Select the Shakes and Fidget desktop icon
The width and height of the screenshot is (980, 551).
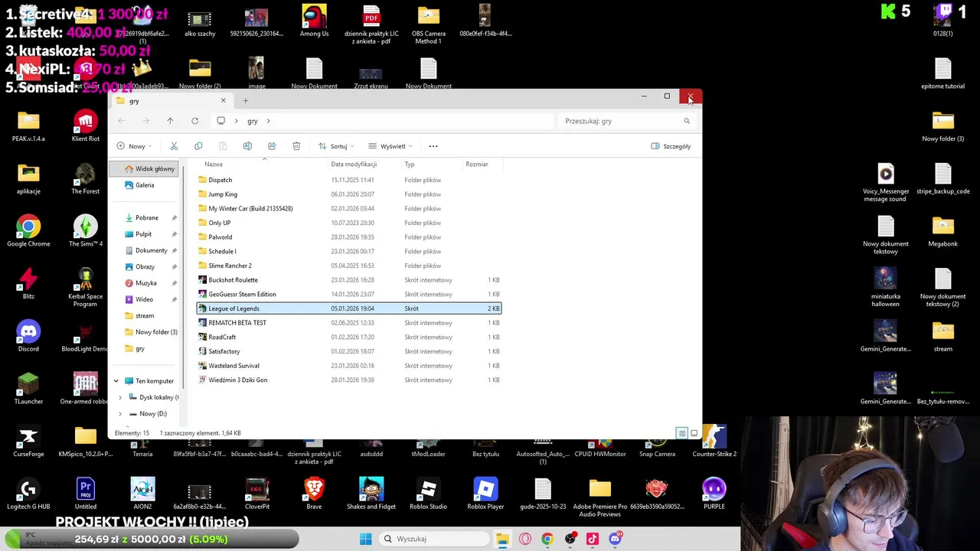[371, 494]
